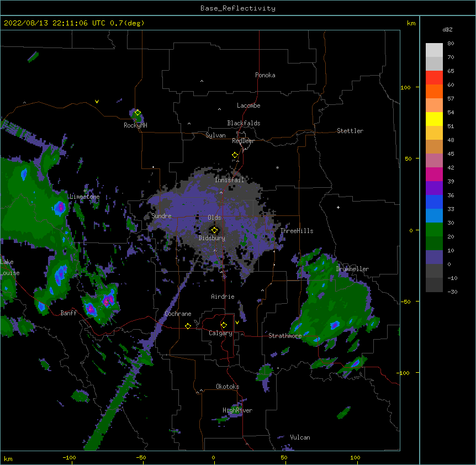Select the Calgary label

(x=220, y=333)
